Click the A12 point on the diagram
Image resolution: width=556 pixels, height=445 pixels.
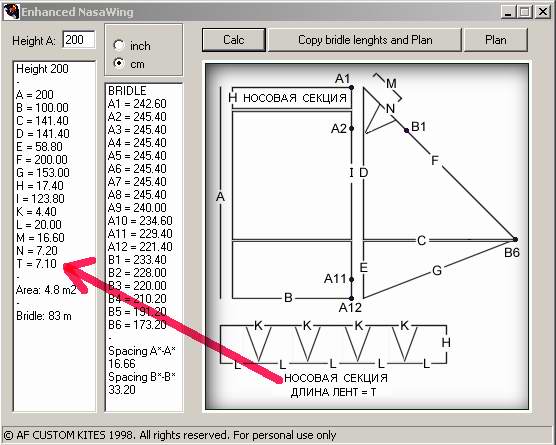351,299
